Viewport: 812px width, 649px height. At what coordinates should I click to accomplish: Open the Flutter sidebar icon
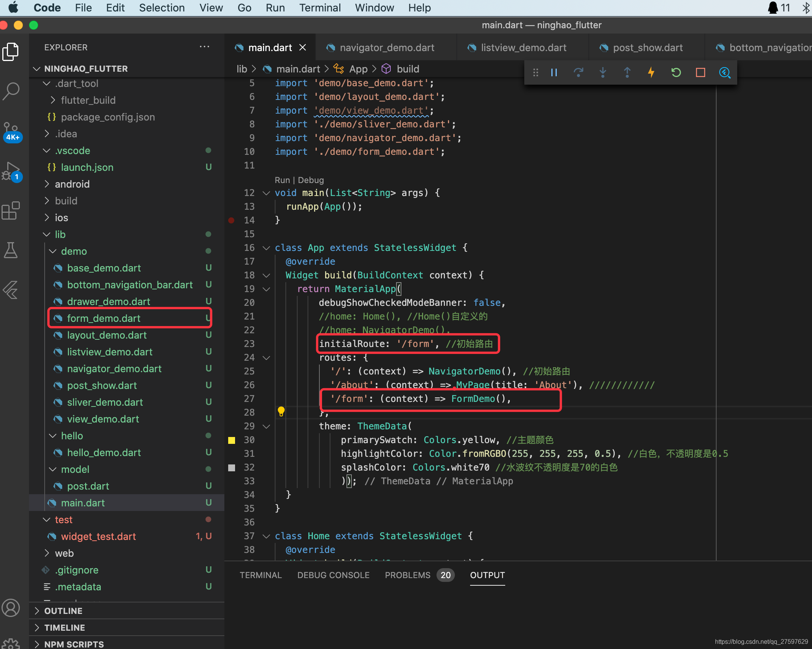(11, 290)
